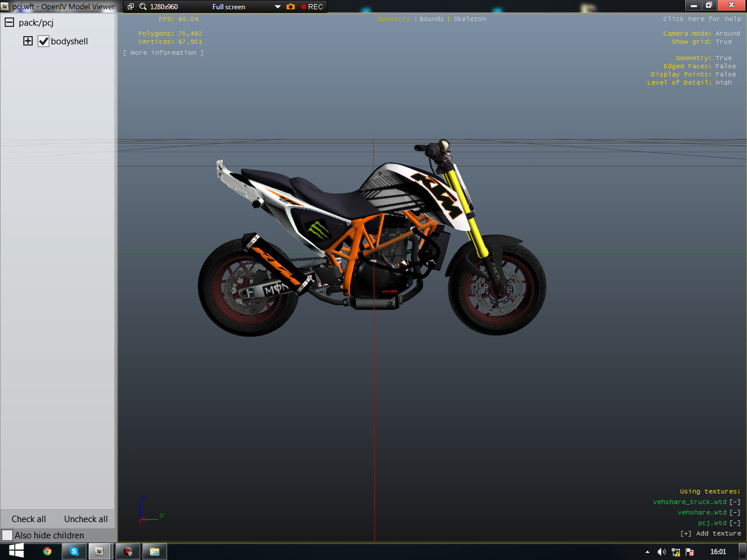747x560 pixels.
Task: Click the Action Center flag icon
Action: click(x=690, y=552)
